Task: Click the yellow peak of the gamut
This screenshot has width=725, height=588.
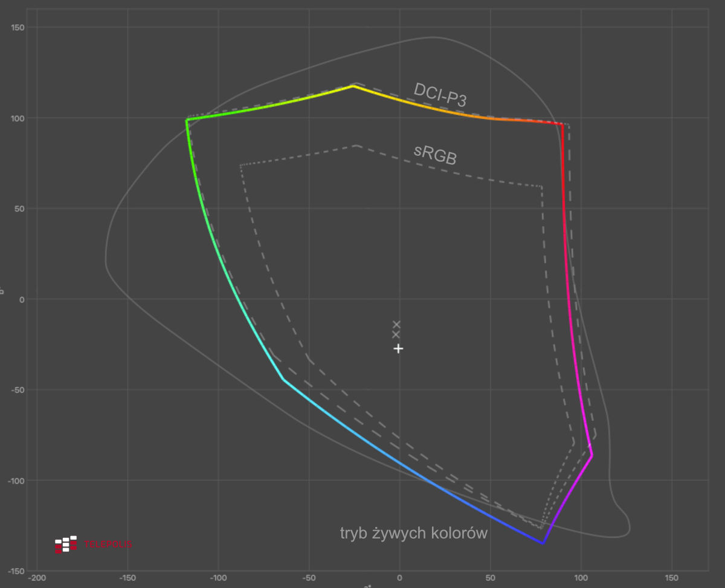Action: click(353, 86)
